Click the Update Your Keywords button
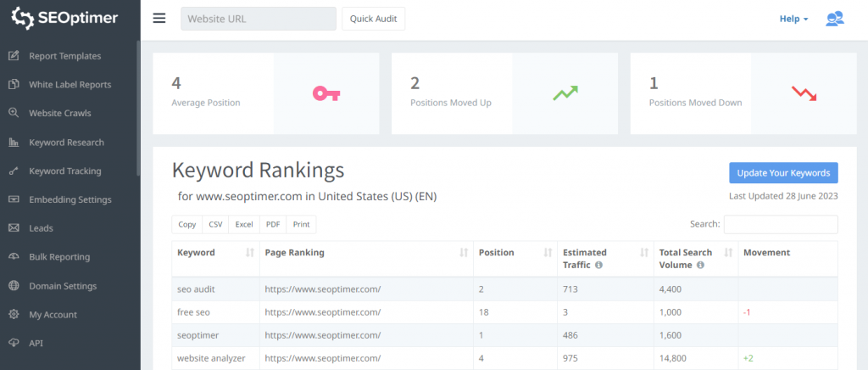This screenshot has height=370, width=868. point(783,173)
